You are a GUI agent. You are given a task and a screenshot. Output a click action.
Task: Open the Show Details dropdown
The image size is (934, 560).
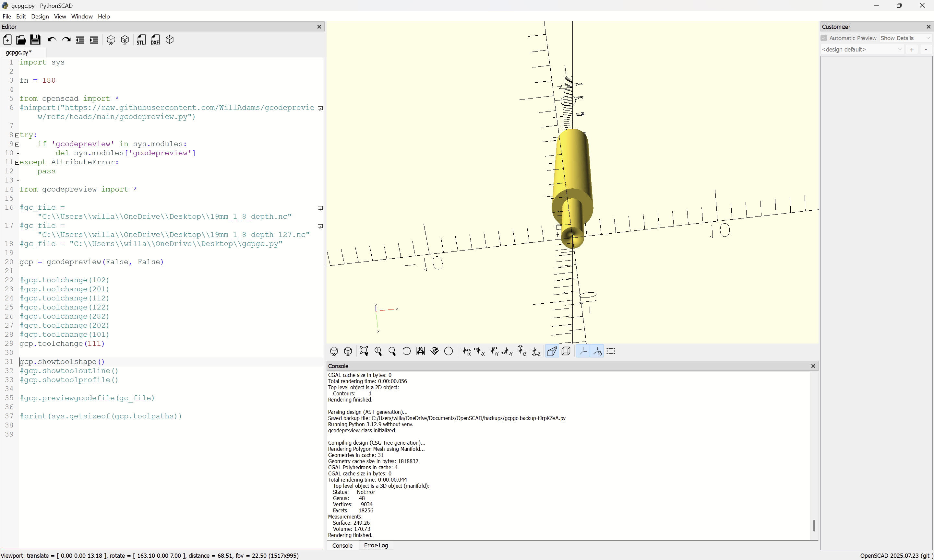coord(905,38)
